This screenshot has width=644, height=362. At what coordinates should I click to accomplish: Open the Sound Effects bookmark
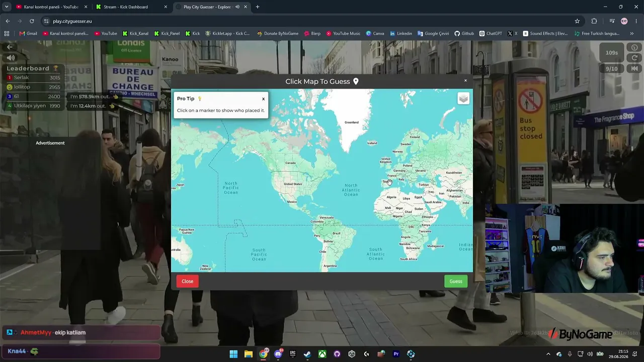545,34
